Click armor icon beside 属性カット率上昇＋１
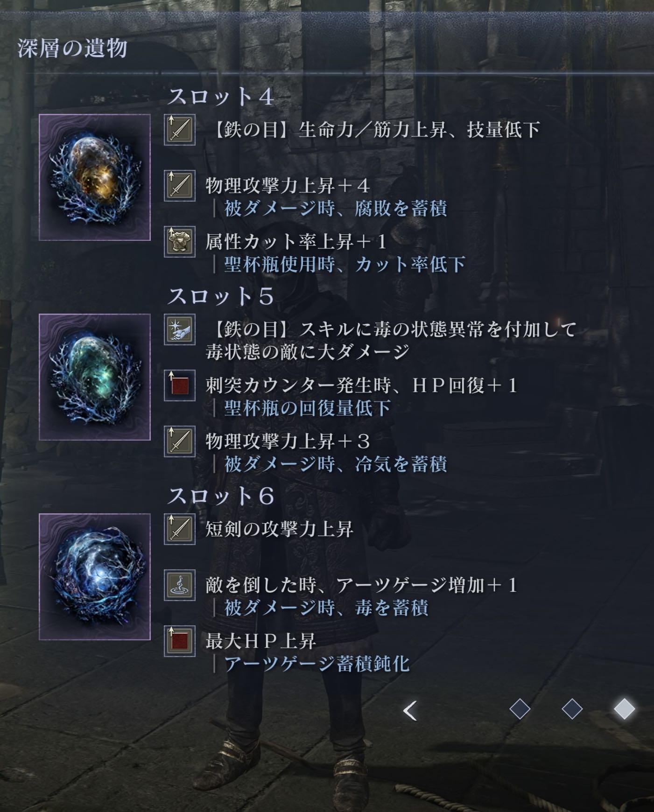 (x=180, y=242)
